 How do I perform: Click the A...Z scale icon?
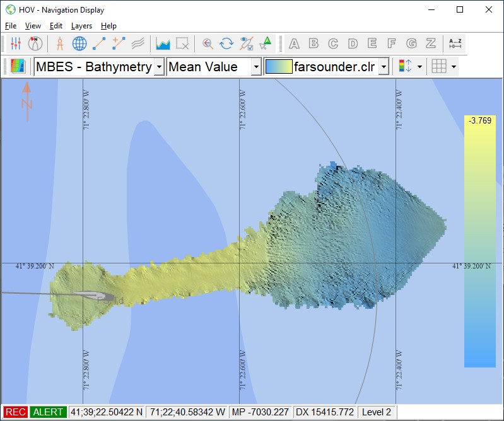coord(455,43)
